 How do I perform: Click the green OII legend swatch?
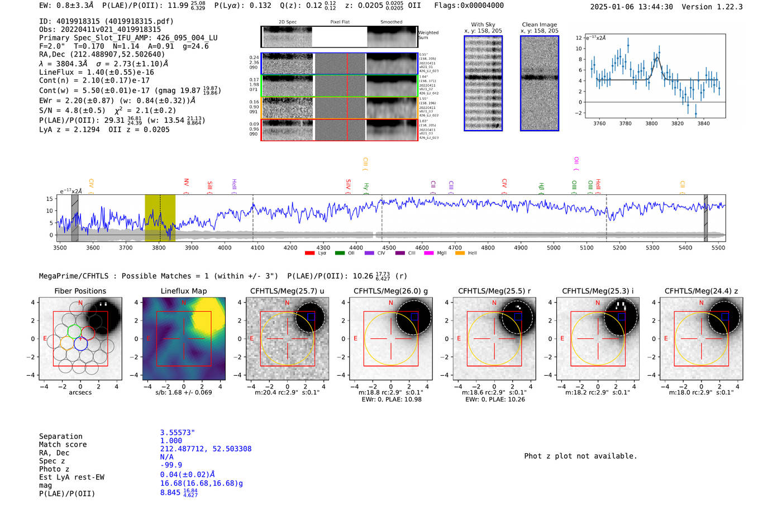(340, 253)
